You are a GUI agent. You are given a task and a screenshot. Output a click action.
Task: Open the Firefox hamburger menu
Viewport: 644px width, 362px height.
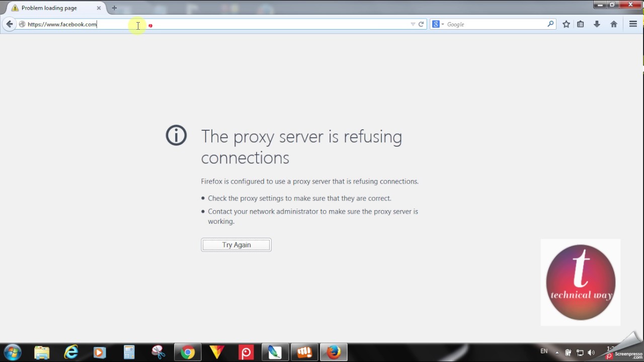point(633,24)
